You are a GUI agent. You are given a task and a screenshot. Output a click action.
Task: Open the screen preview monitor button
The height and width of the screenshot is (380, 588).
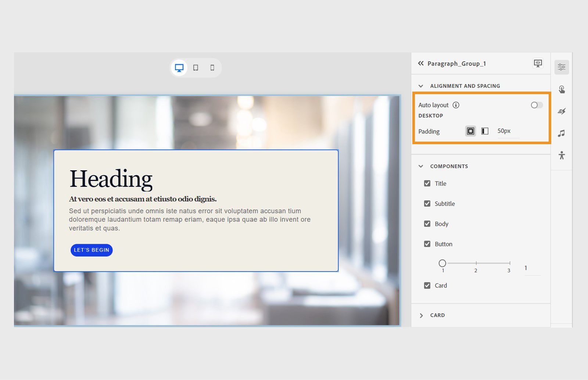point(538,63)
